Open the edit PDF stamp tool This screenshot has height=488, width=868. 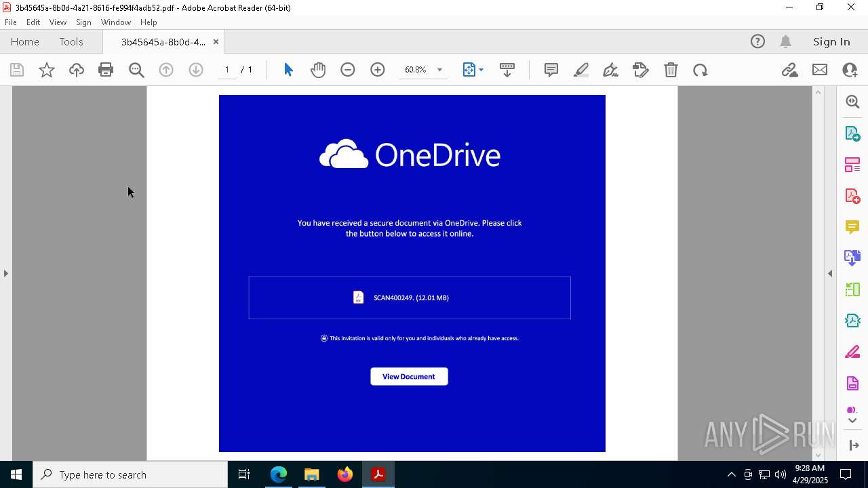point(641,70)
